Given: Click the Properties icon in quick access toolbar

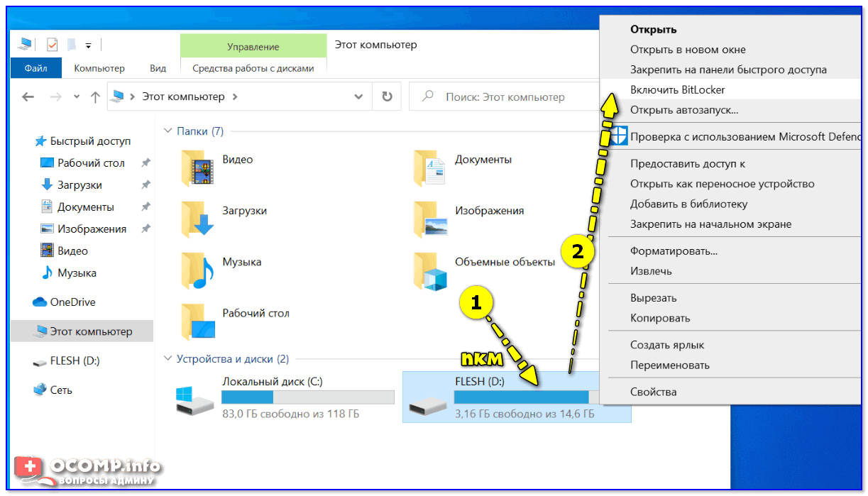Looking at the screenshot, I should (53, 45).
